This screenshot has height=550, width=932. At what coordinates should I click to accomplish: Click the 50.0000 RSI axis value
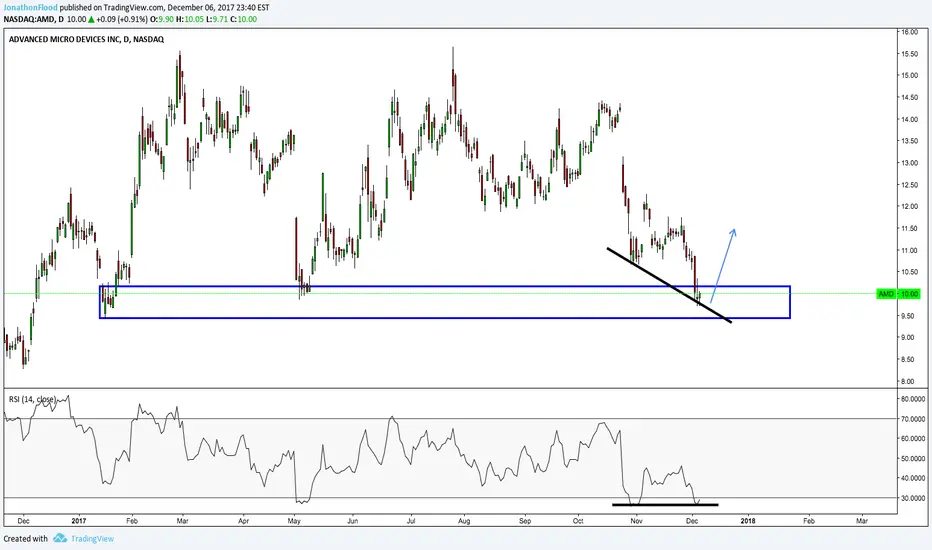[913, 458]
